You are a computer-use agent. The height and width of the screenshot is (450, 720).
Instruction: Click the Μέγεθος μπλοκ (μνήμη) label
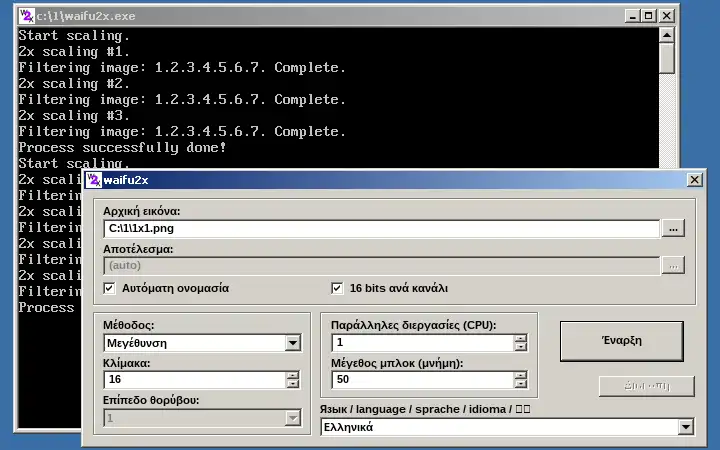point(397,363)
